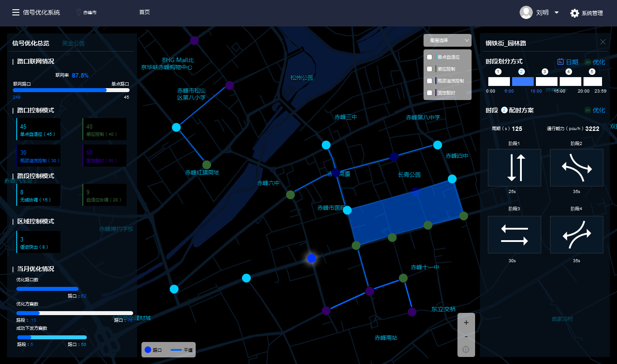
Task: Click the 自适应协调 (20) card
Action: (x=104, y=195)
